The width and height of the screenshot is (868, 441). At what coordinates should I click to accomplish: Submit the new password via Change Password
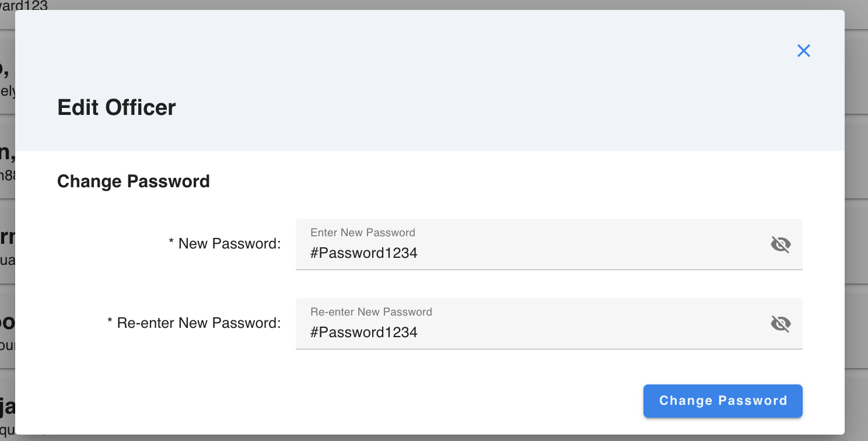click(722, 401)
